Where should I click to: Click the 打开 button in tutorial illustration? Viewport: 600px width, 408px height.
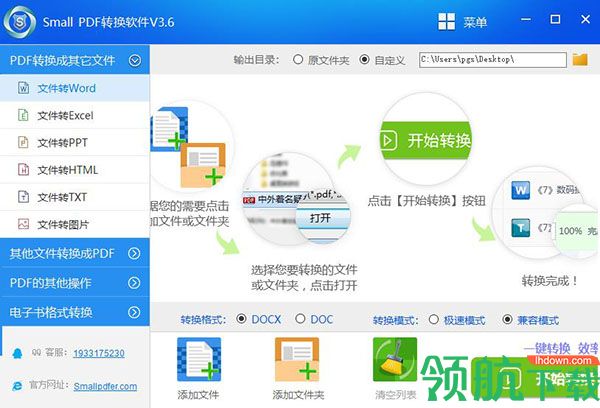[x=323, y=218]
